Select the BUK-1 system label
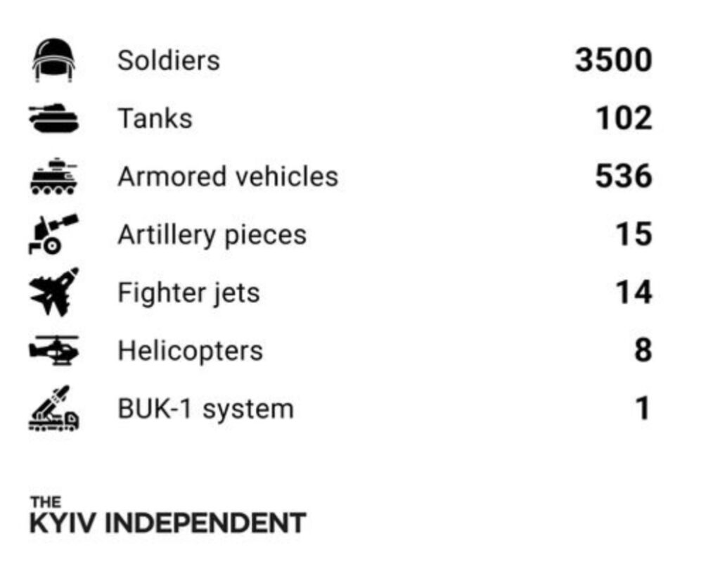The image size is (720, 588). [x=205, y=409]
